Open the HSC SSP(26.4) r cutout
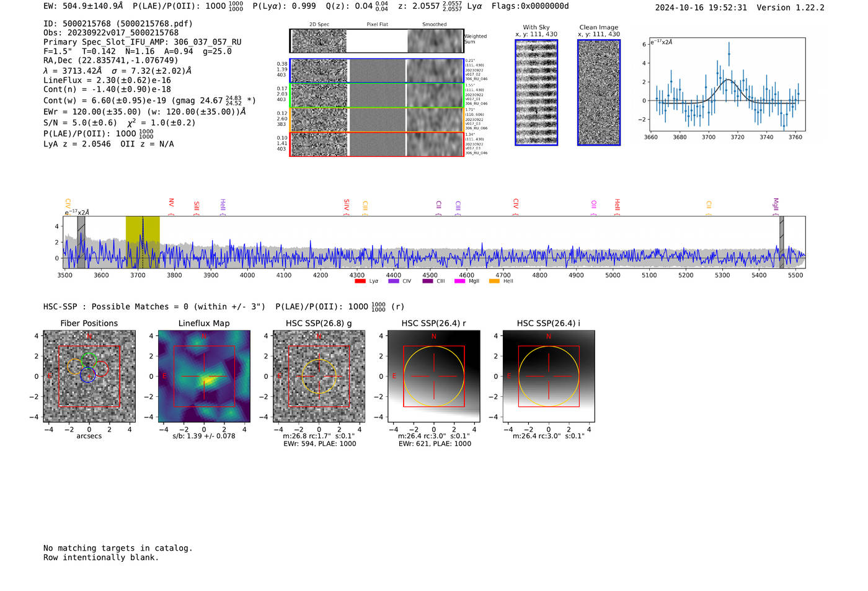 click(x=434, y=376)
